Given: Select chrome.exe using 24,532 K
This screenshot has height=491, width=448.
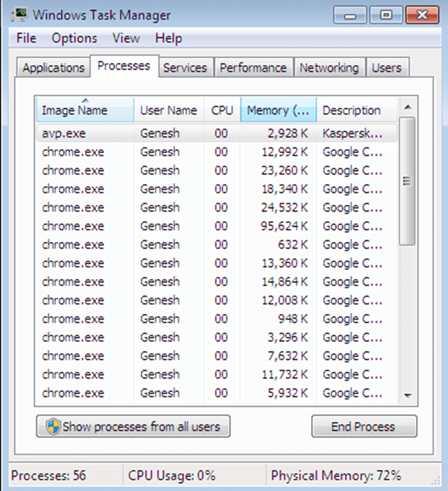Looking at the screenshot, I should [x=217, y=207].
